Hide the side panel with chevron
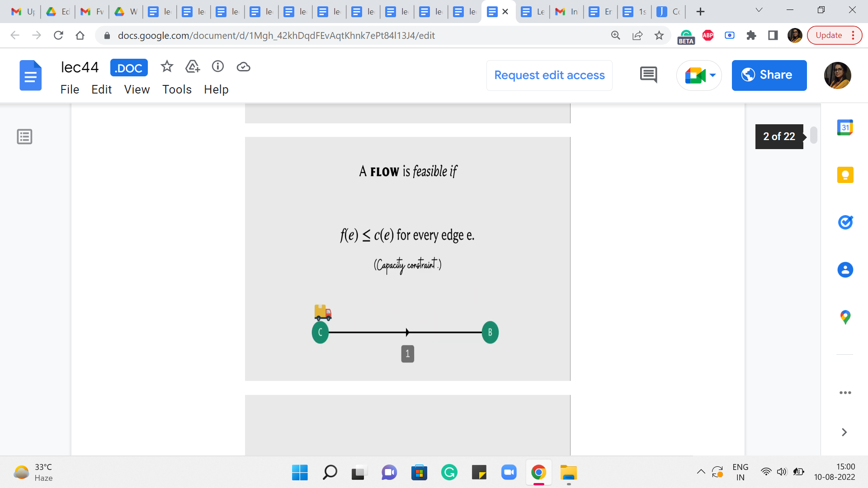This screenshot has height=488, width=868. click(x=844, y=432)
